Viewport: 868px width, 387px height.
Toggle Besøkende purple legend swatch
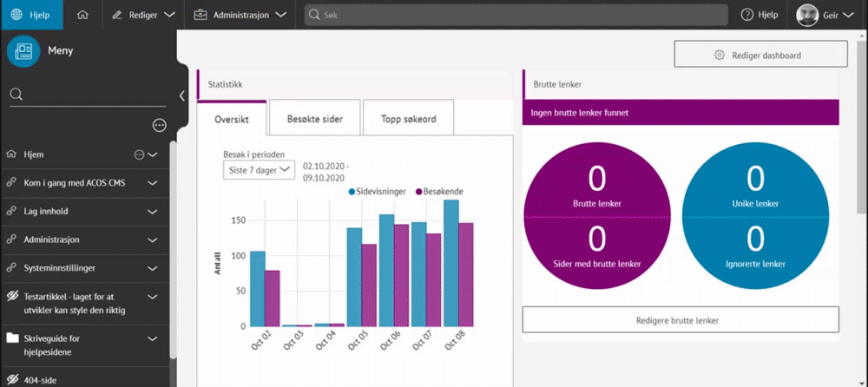[x=418, y=191]
